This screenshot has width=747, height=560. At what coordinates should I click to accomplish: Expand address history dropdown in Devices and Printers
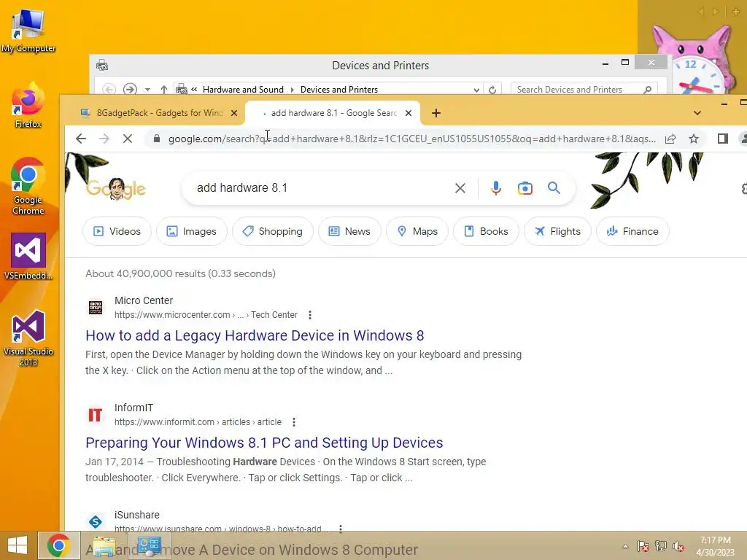(x=476, y=90)
